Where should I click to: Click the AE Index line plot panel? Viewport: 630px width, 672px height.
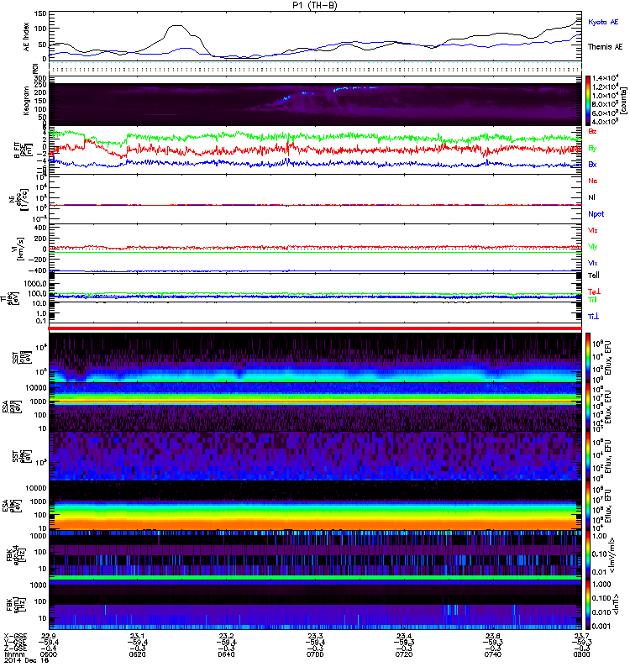point(316,36)
